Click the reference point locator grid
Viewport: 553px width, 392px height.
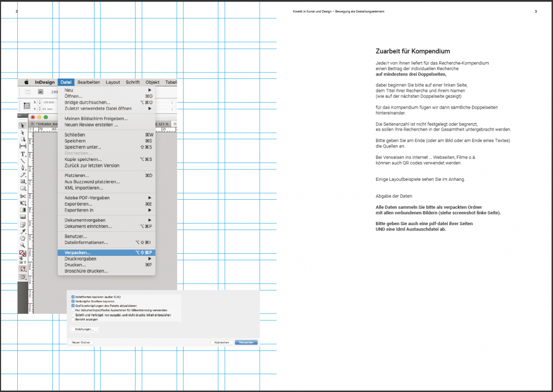pos(27,105)
